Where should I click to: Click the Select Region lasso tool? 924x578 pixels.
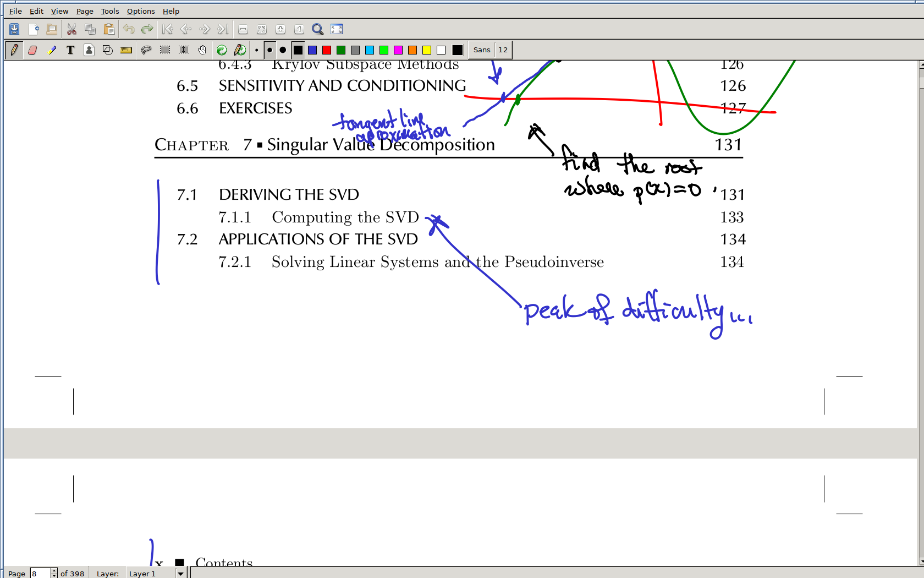[x=146, y=50]
